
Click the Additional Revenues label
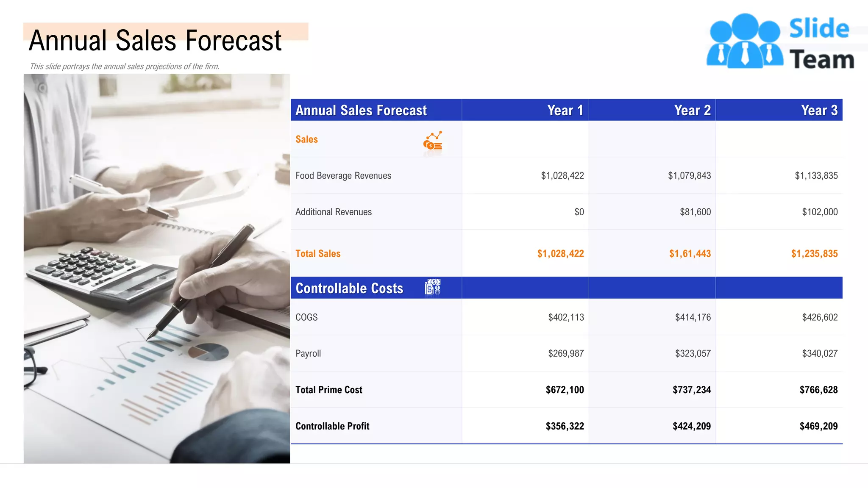pos(334,212)
